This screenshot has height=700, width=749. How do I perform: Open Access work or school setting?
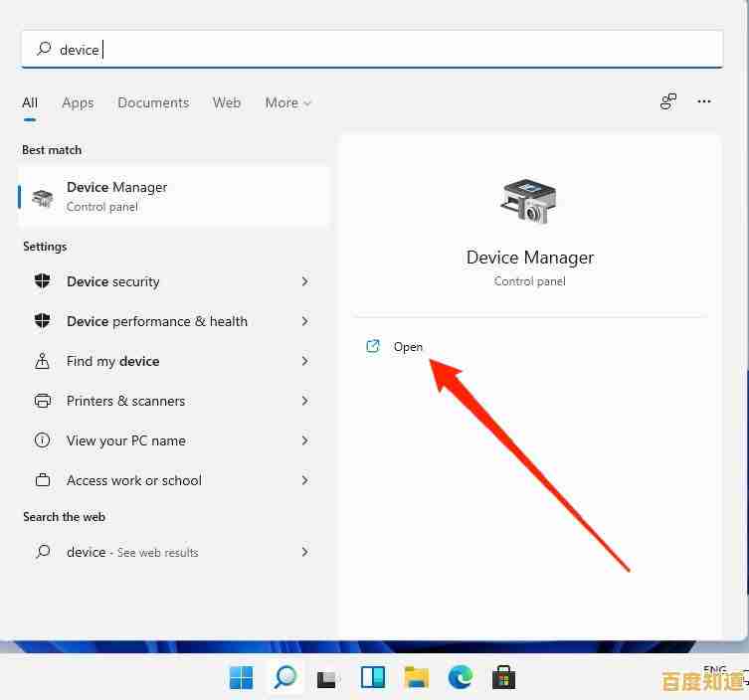tap(174, 480)
